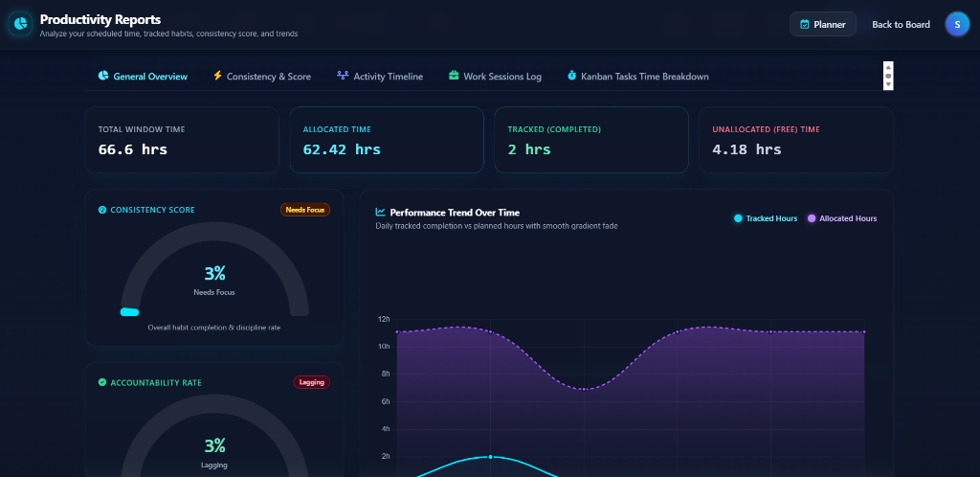Click the 3% accountability gauge value
This screenshot has width=980, height=477.
(214, 445)
